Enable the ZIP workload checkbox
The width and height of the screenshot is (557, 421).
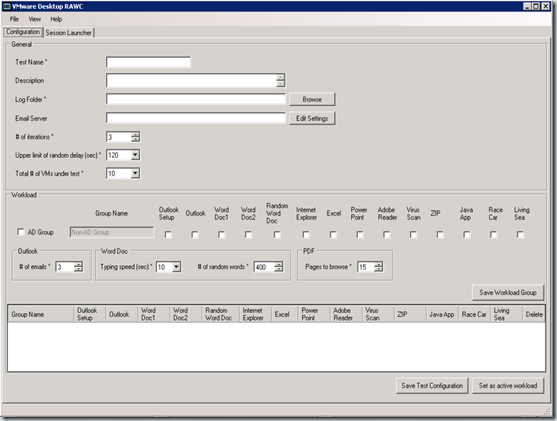[x=440, y=235]
